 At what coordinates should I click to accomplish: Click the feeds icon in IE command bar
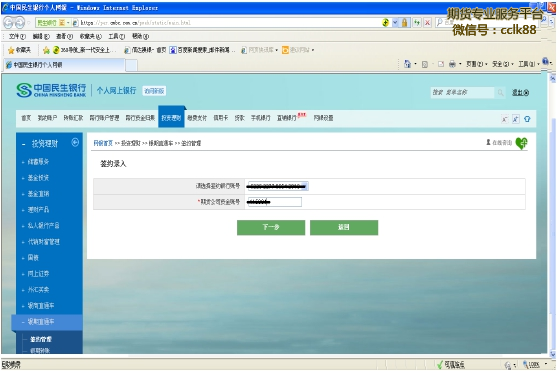click(424, 64)
